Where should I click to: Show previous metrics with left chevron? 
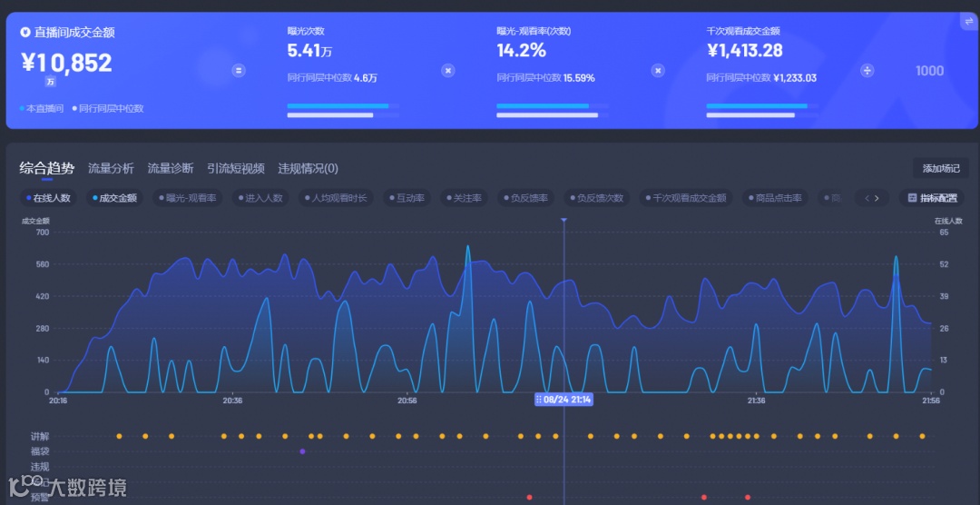[867, 198]
